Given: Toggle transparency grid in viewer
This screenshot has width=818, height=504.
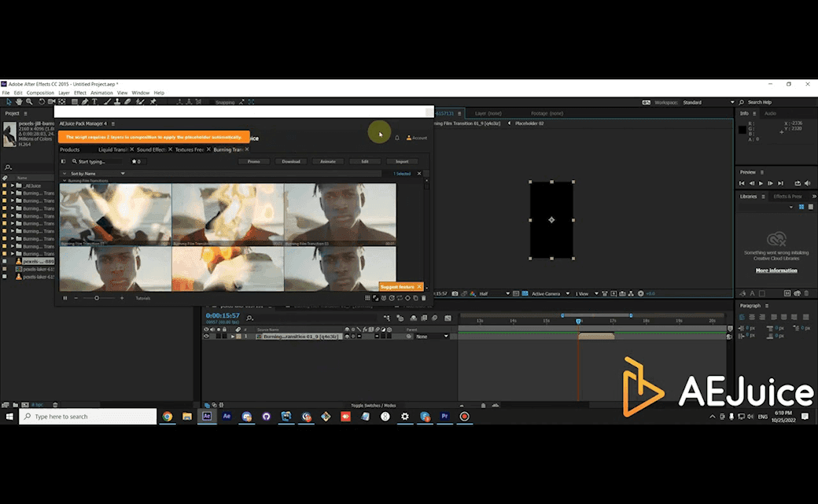Looking at the screenshot, I should [x=525, y=294].
